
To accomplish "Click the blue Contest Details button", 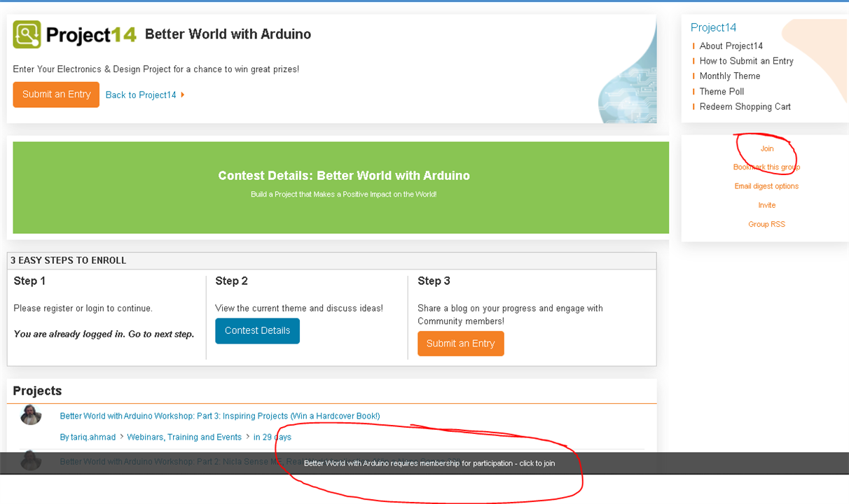I will click(x=257, y=331).
